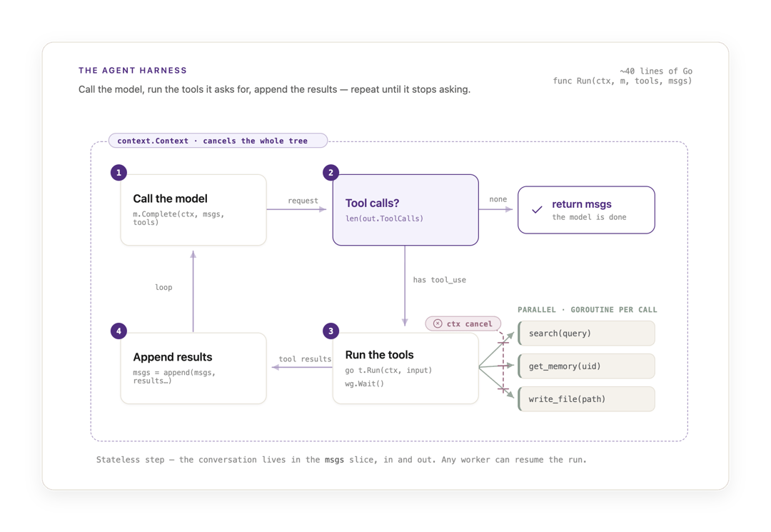Click the get_memory(uid) tool card
The image size is (771, 532).
pyautogui.click(x=586, y=366)
